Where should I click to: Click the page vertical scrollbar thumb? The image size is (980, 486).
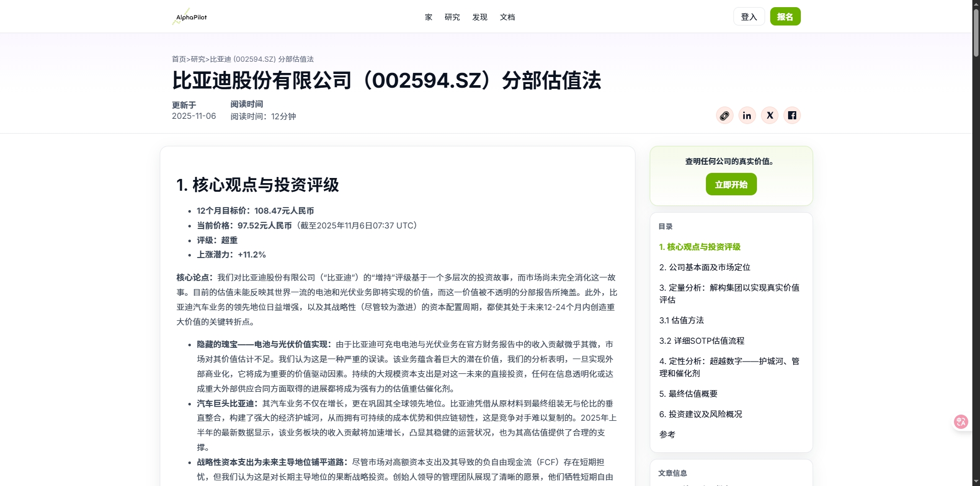coord(976,32)
